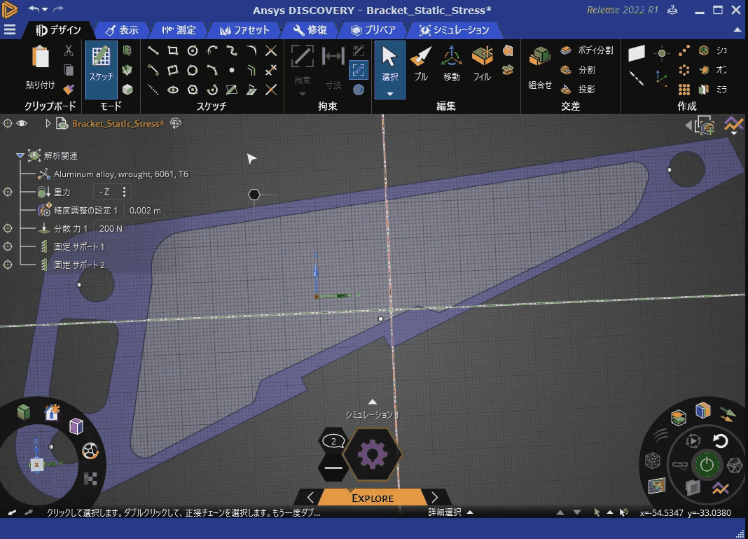
Task: Select the three-point rectangle tool
Action: [x=173, y=70]
